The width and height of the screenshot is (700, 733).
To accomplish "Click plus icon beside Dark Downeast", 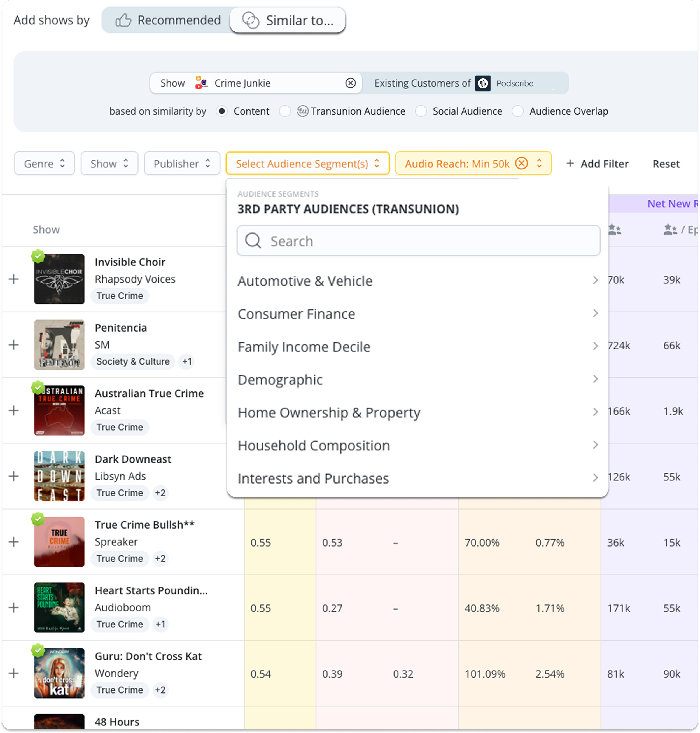I will point(14,476).
